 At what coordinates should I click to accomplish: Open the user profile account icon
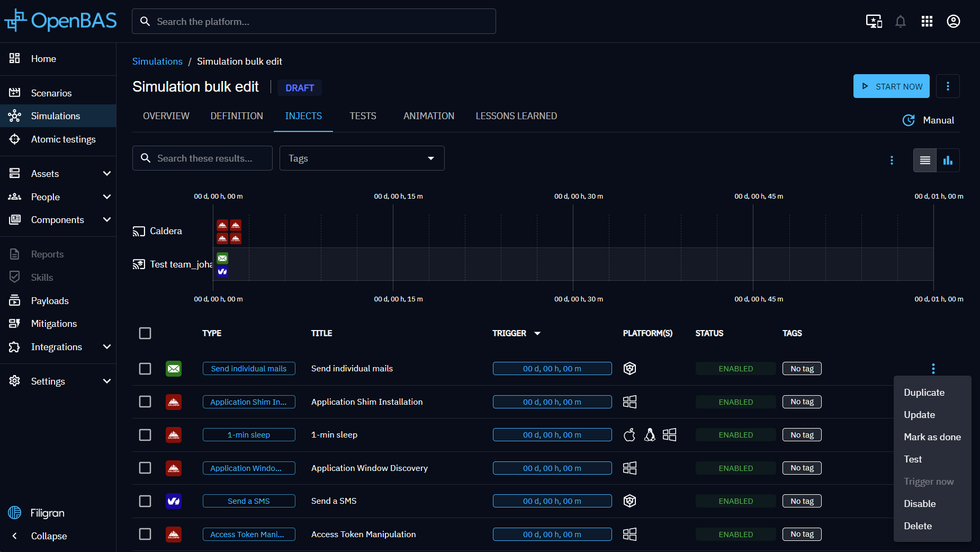pyautogui.click(x=953, y=21)
